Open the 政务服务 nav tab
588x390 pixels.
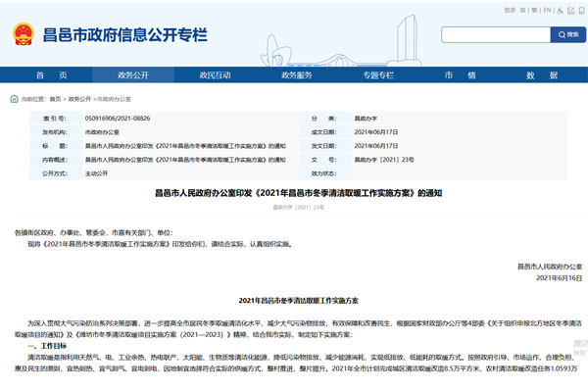point(297,75)
